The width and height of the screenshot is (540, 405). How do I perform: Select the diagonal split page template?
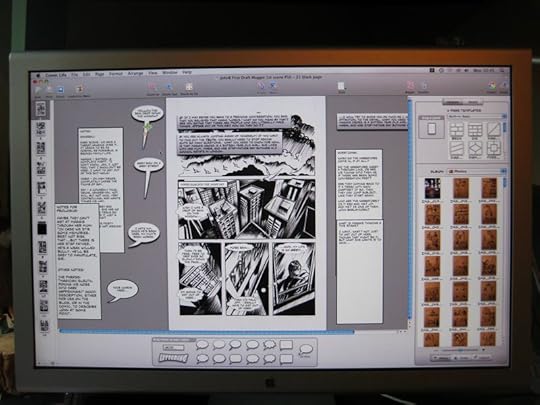coord(494,130)
